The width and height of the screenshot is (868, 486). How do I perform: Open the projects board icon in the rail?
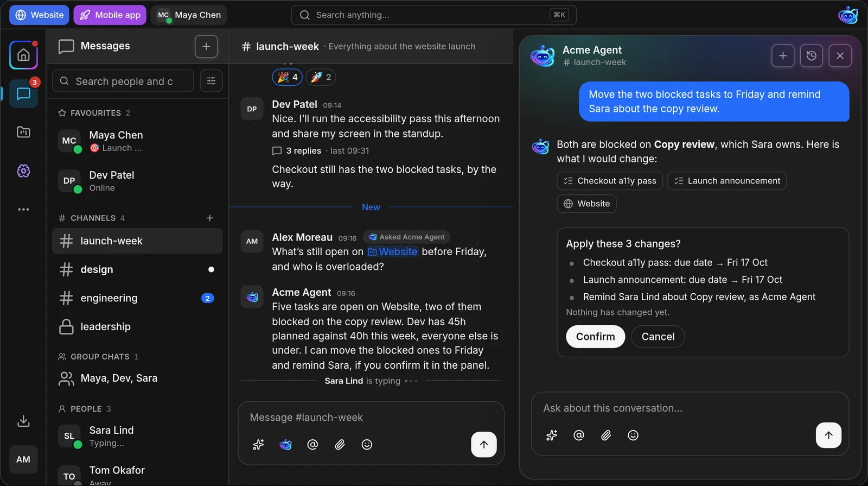click(23, 132)
